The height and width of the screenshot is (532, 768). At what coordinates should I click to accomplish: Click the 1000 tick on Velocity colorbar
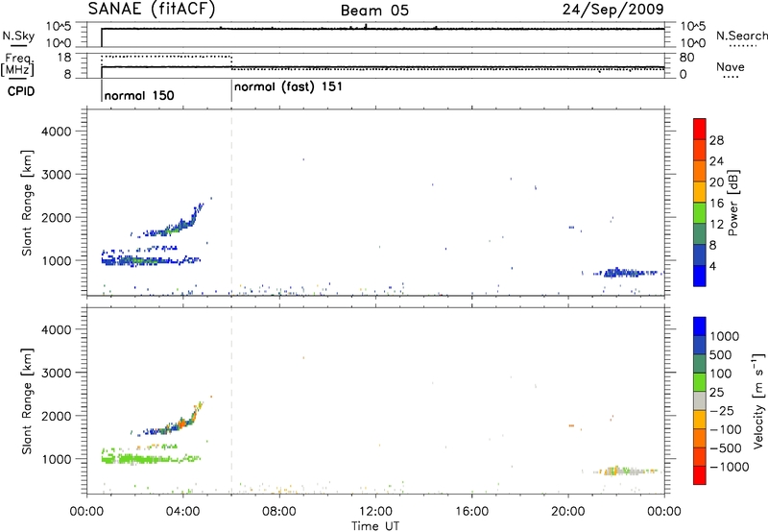725,336
